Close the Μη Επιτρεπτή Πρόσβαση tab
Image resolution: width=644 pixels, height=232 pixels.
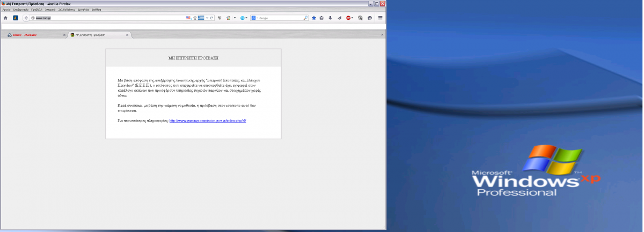coord(127,35)
